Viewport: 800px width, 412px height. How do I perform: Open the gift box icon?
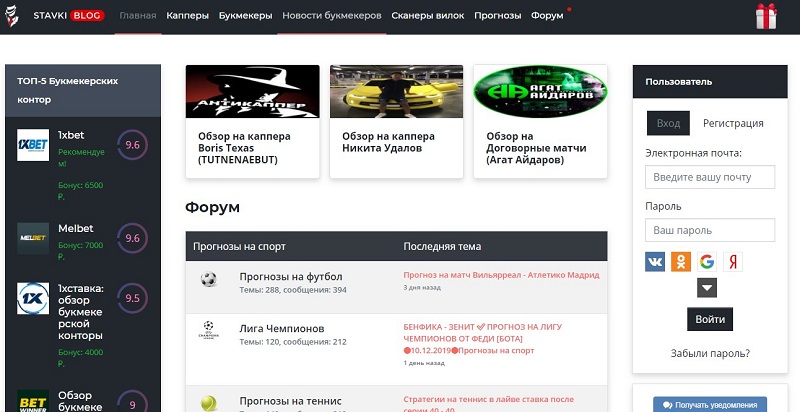tap(766, 16)
